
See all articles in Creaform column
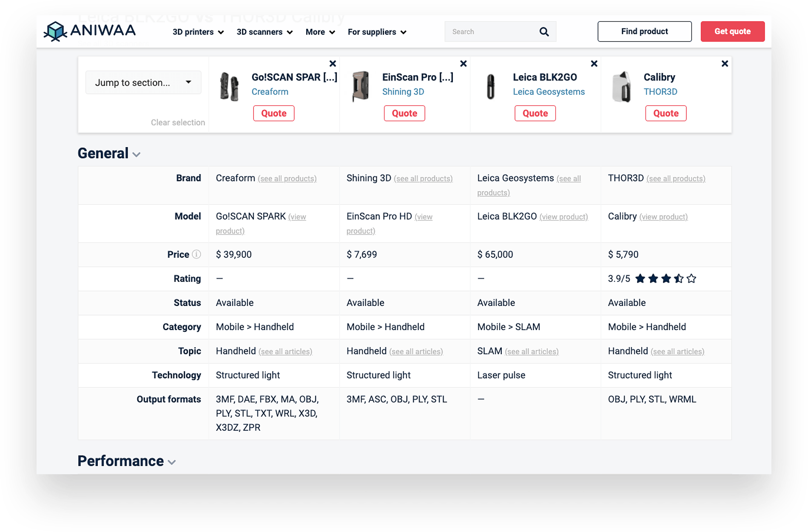point(285,351)
